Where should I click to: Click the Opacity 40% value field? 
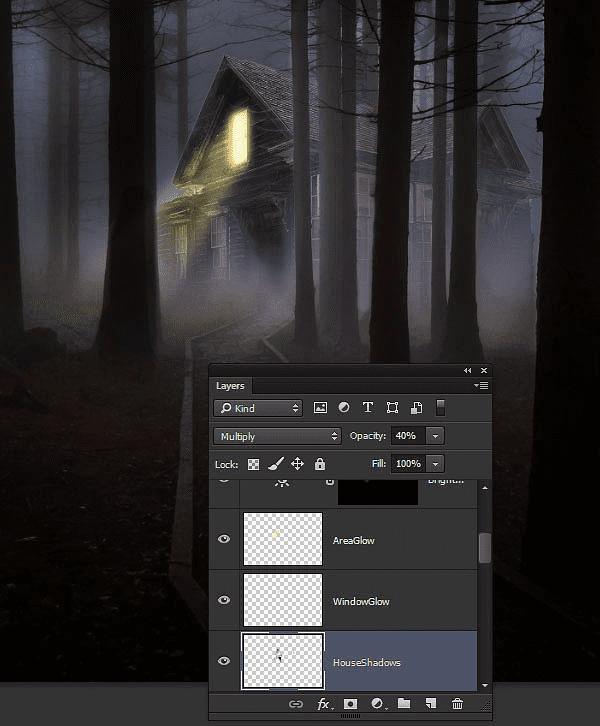click(408, 436)
